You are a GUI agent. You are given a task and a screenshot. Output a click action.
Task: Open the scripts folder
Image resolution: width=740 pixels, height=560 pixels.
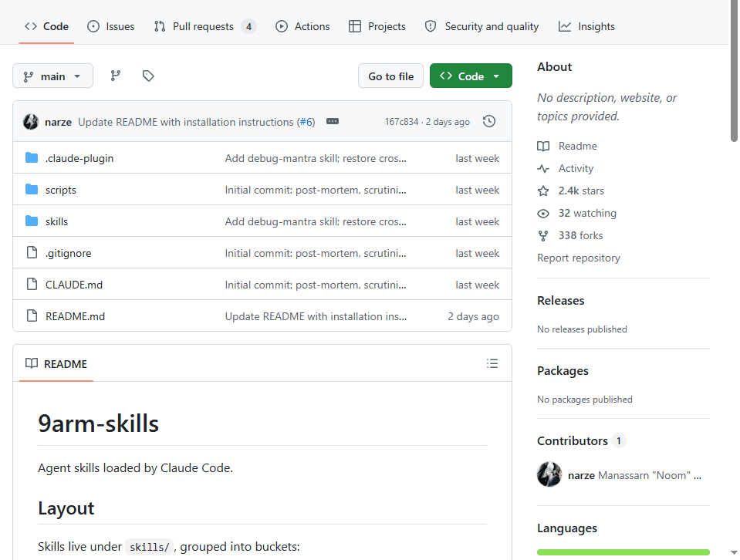pyautogui.click(x=60, y=190)
